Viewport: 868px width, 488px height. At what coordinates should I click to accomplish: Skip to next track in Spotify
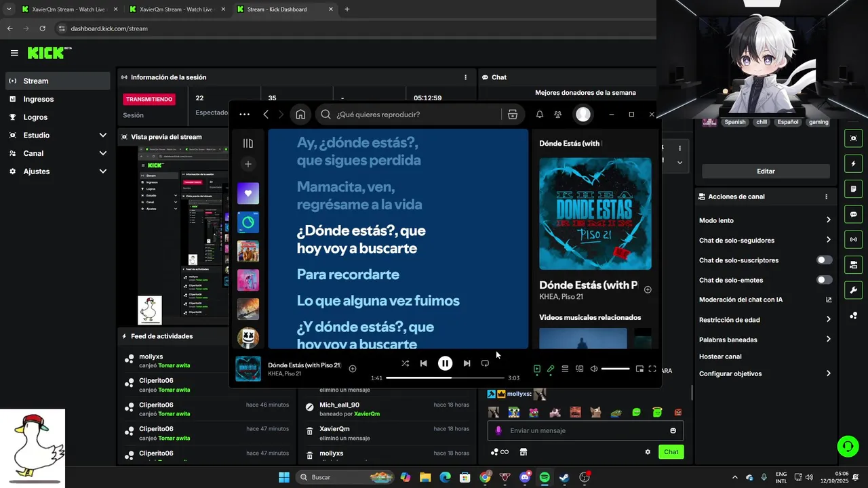tap(467, 363)
